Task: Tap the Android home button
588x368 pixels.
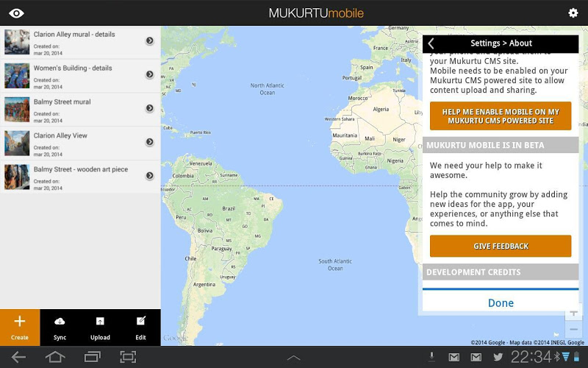Action: click(55, 357)
